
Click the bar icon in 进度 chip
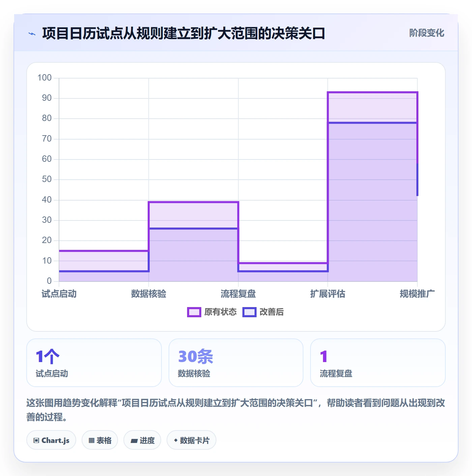134,441
